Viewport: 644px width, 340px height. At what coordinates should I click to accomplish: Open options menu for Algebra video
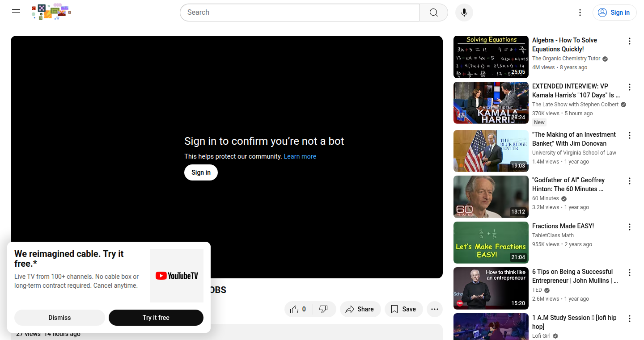click(x=630, y=41)
